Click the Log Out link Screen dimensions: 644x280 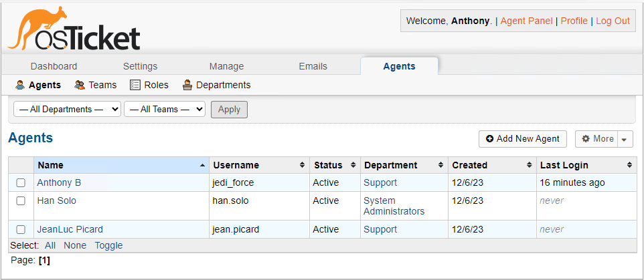click(613, 21)
